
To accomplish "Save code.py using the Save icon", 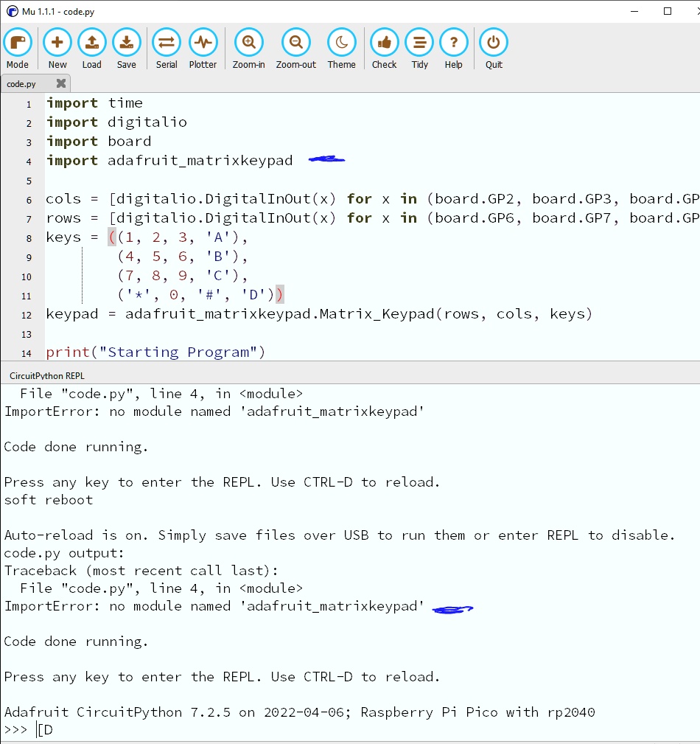I will pyautogui.click(x=126, y=42).
